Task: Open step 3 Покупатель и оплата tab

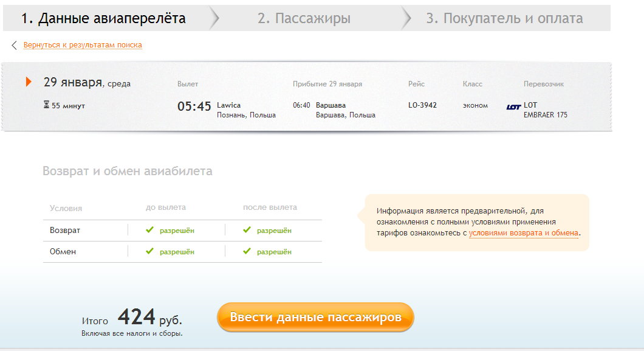Action: click(x=504, y=18)
